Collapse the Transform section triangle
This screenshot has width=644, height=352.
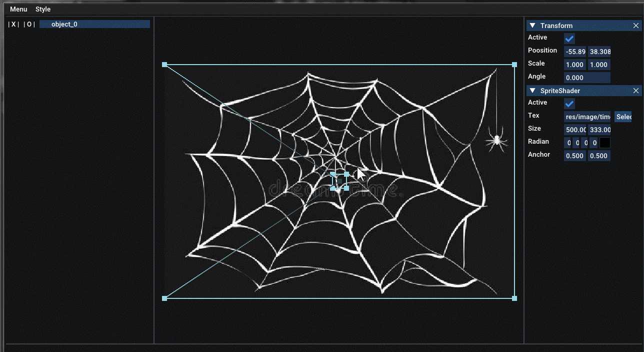532,26
